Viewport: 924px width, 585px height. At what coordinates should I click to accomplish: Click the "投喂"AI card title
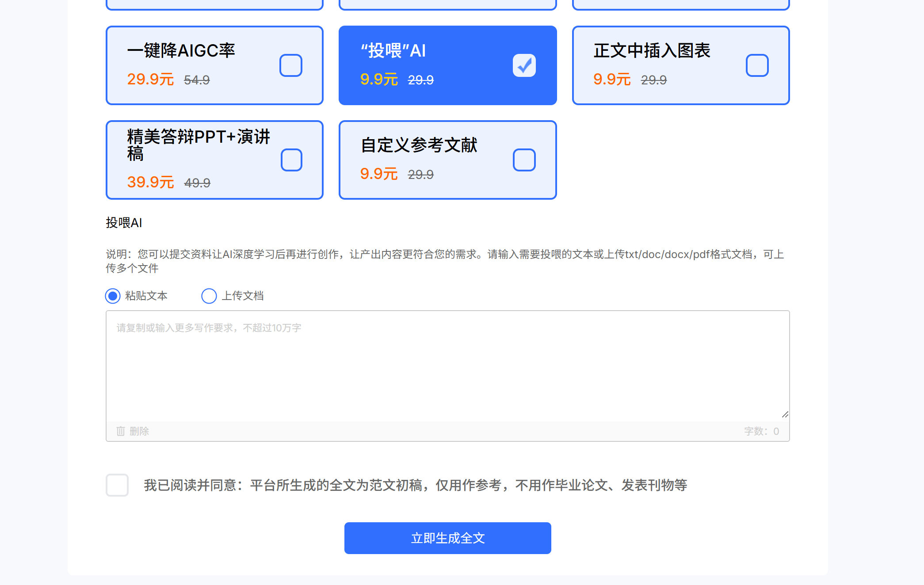coord(393,51)
